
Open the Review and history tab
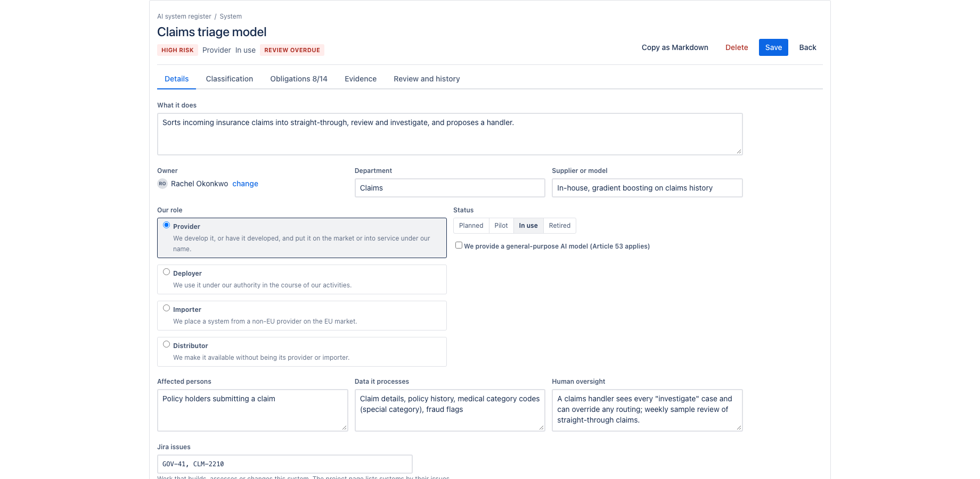427,79
